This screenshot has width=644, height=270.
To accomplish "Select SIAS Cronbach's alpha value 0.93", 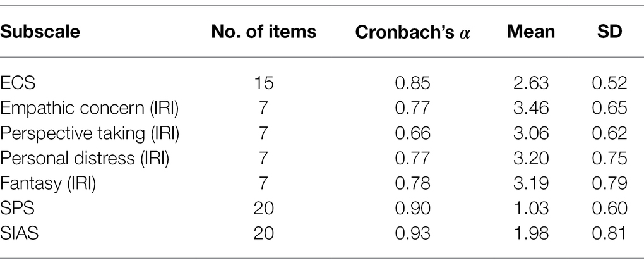I will tap(412, 234).
